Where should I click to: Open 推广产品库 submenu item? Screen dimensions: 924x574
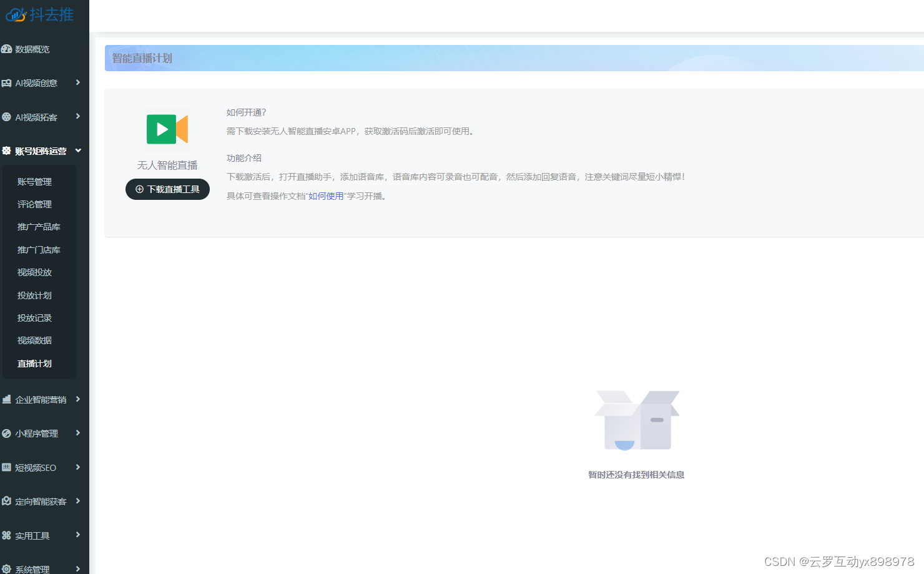[x=39, y=227]
